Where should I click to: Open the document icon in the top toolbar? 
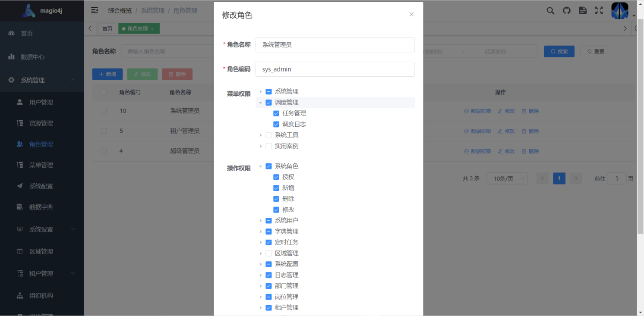[x=582, y=10]
